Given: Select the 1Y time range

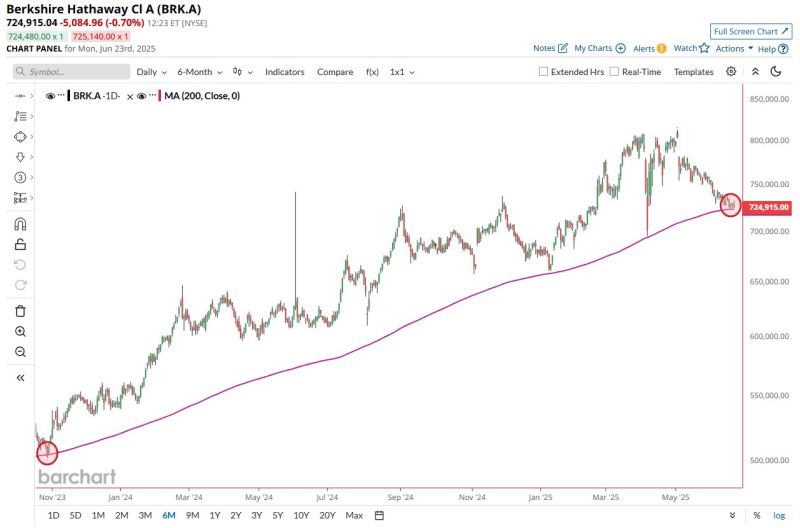Looking at the screenshot, I should (214, 515).
